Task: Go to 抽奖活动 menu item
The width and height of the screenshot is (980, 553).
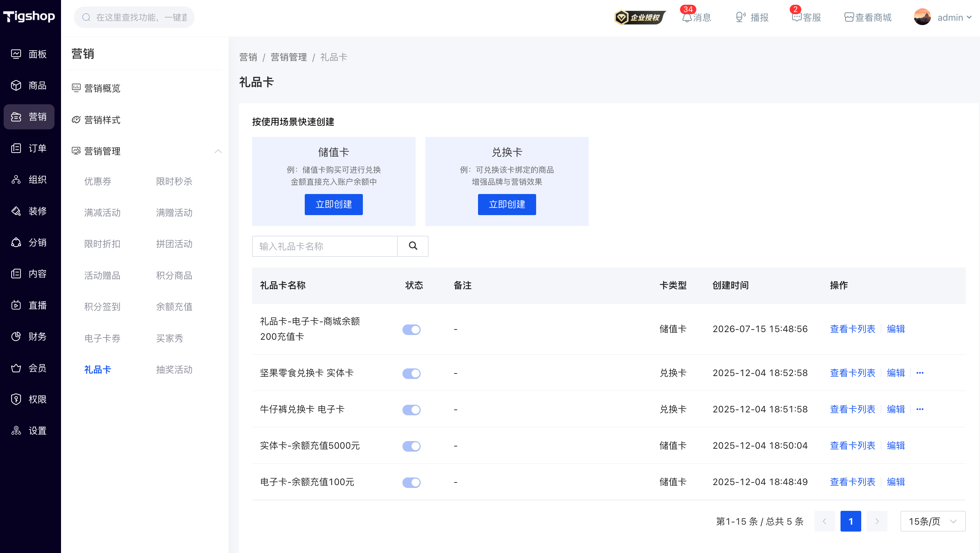Action: [x=174, y=369]
